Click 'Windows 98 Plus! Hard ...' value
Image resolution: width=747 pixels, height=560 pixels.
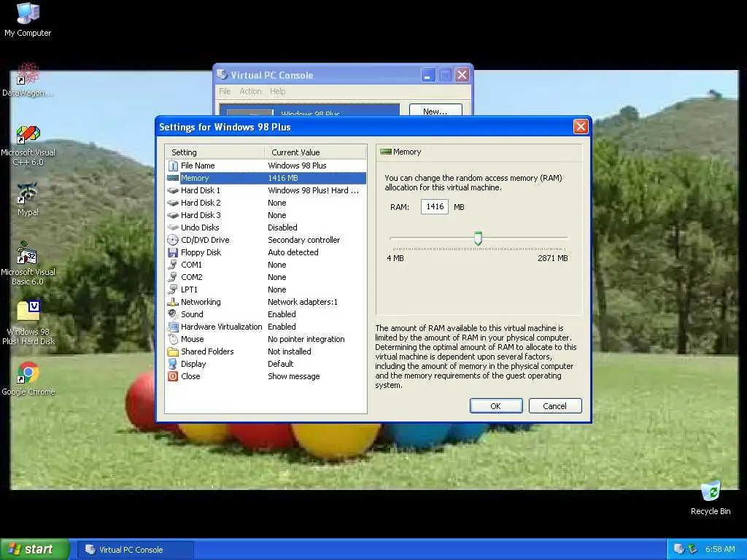point(313,190)
